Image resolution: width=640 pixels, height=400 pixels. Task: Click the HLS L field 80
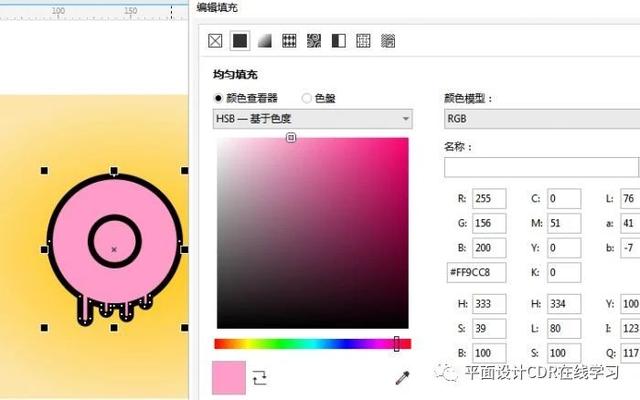pos(564,329)
